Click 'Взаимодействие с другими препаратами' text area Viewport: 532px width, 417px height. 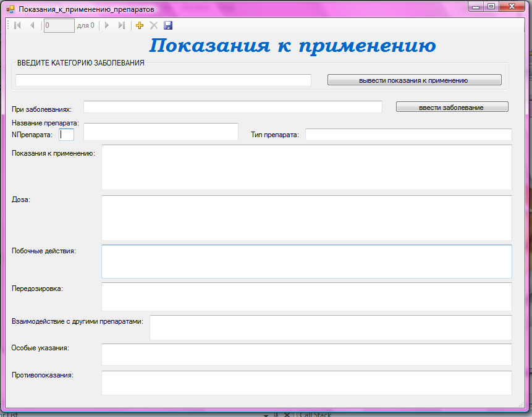pos(331,328)
